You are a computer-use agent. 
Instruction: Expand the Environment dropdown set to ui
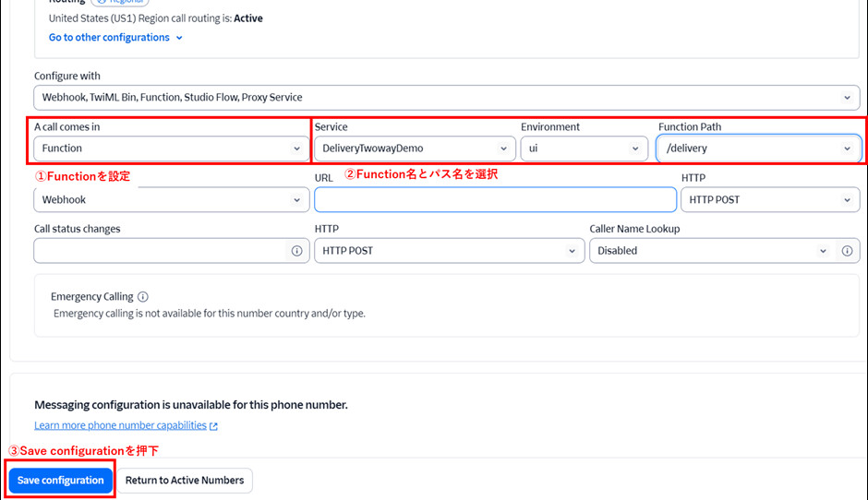tap(585, 149)
